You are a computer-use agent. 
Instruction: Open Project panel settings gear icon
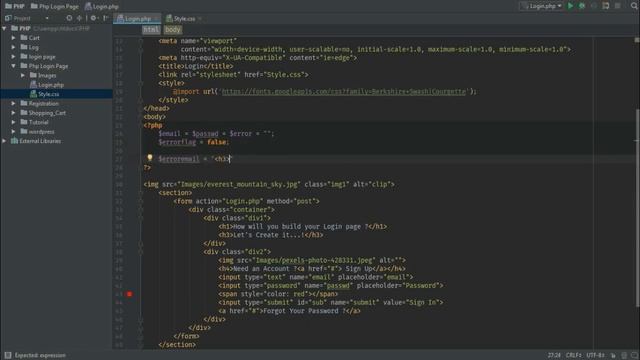pos(93,18)
